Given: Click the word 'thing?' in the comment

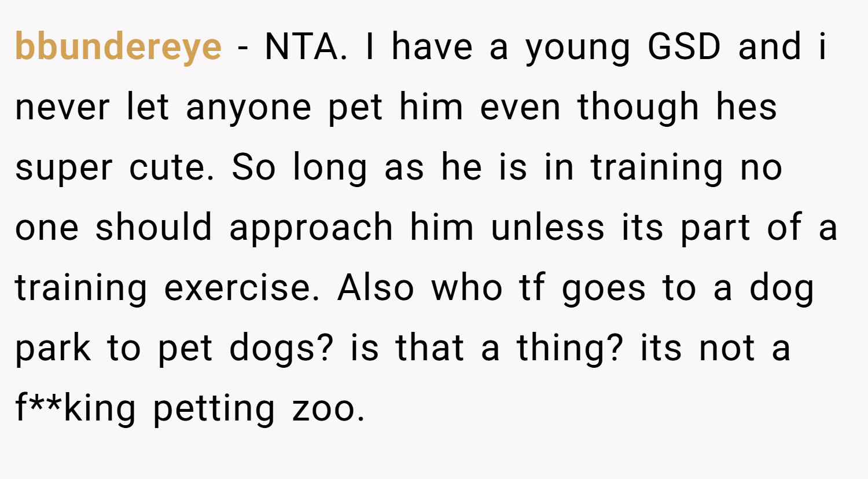Looking at the screenshot, I should click(569, 349).
